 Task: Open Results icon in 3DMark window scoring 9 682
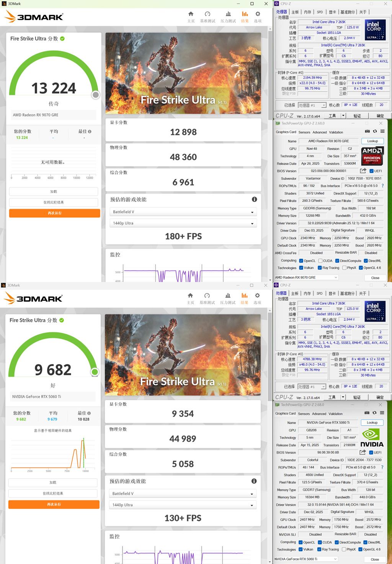pyautogui.click(x=244, y=296)
